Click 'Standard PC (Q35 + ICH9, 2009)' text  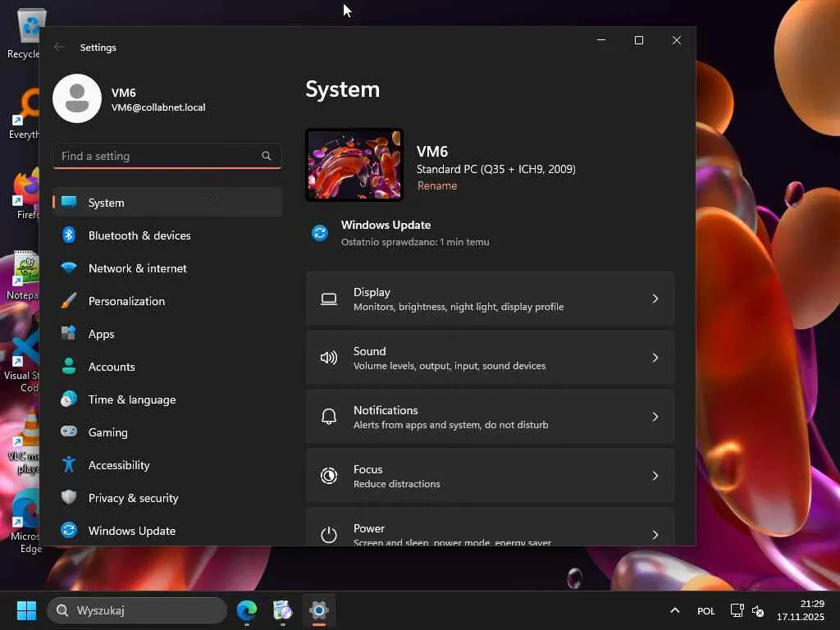point(496,169)
